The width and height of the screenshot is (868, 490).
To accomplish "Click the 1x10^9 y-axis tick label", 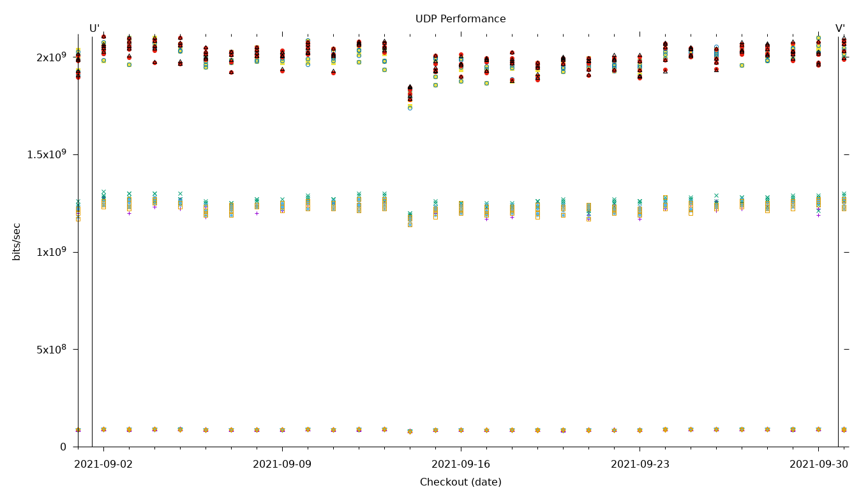I will 52,252.
